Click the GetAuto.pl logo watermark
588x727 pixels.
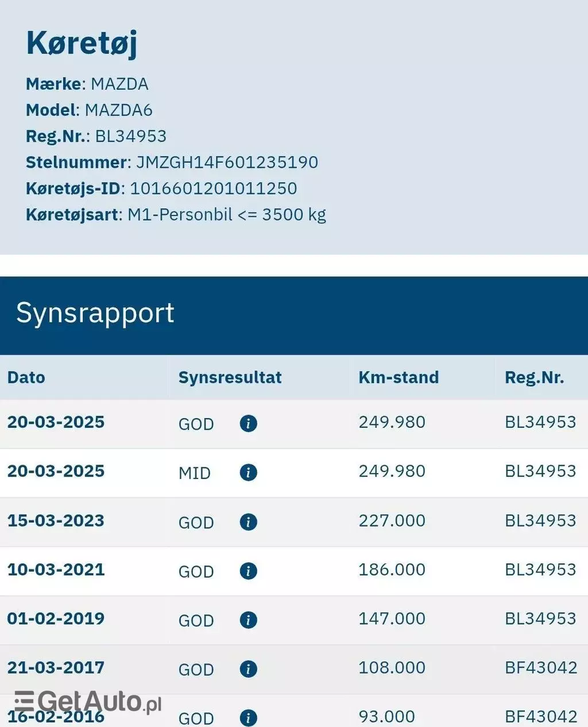click(88, 701)
